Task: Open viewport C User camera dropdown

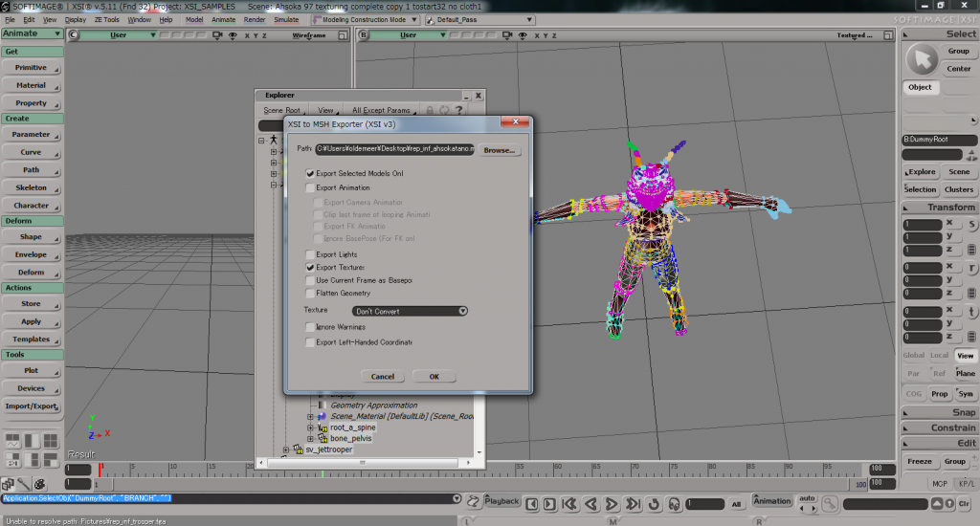Action: click(119, 35)
